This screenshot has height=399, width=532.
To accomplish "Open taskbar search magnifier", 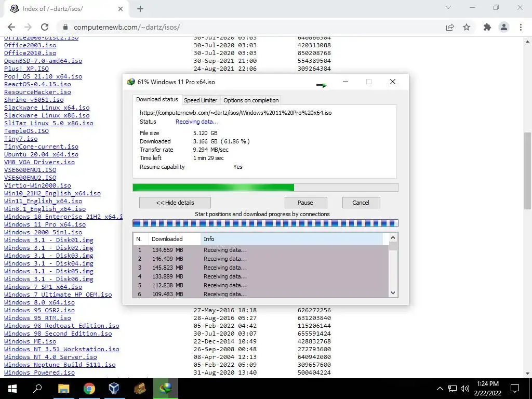I will (37, 389).
